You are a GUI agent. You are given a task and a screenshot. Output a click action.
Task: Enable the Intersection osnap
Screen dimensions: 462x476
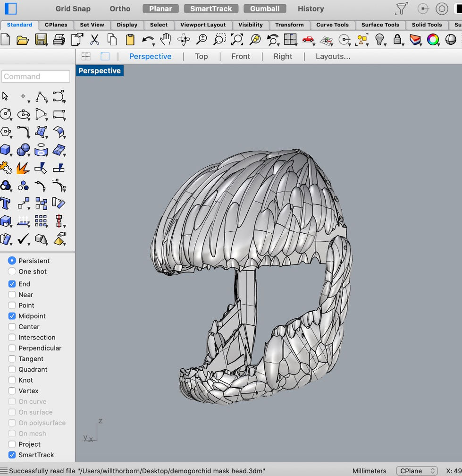pos(12,337)
